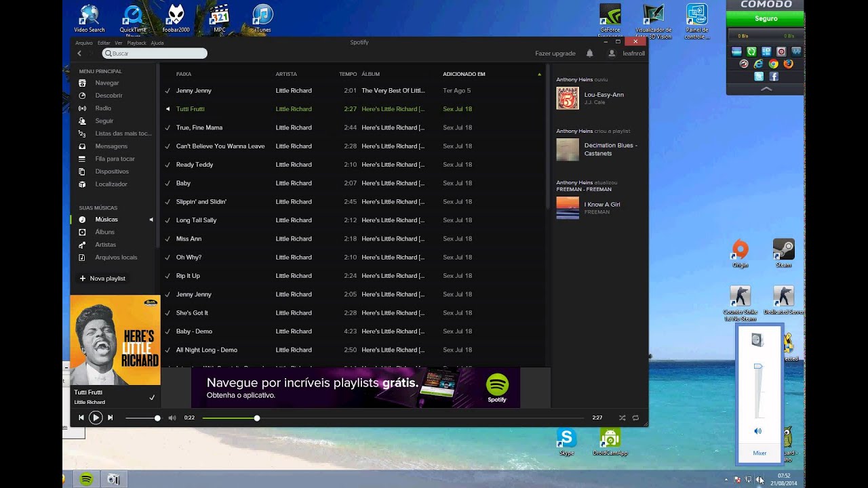Image resolution: width=868 pixels, height=488 pixels.
Task: Seek on the track progress bar
Action: click(393, 418)
